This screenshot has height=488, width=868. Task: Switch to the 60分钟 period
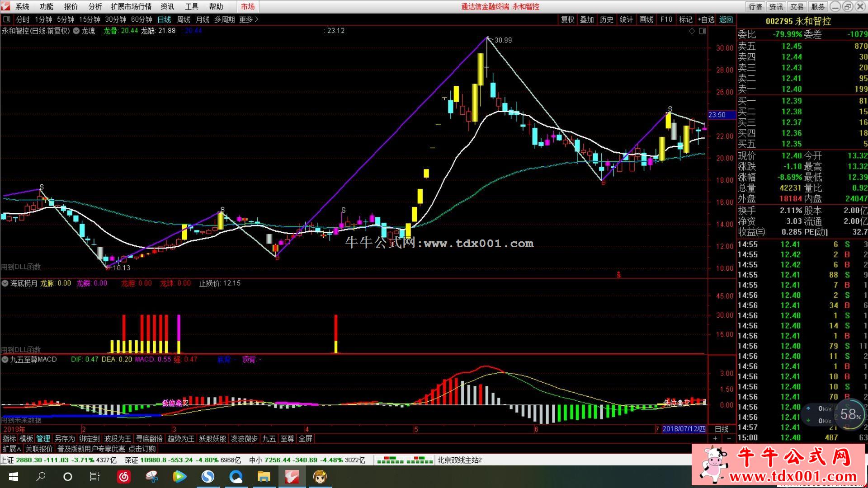[x=142, y=19]
